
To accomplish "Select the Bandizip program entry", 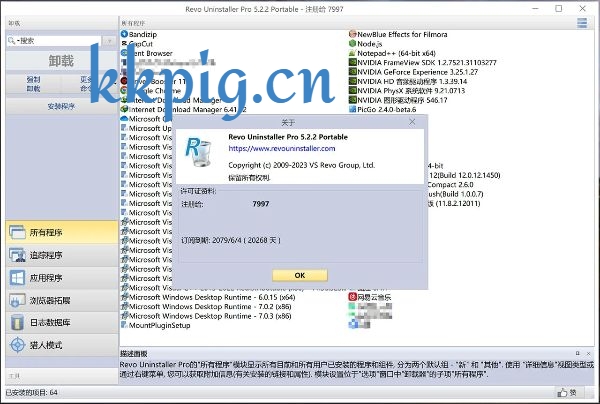I will point(139,34).
